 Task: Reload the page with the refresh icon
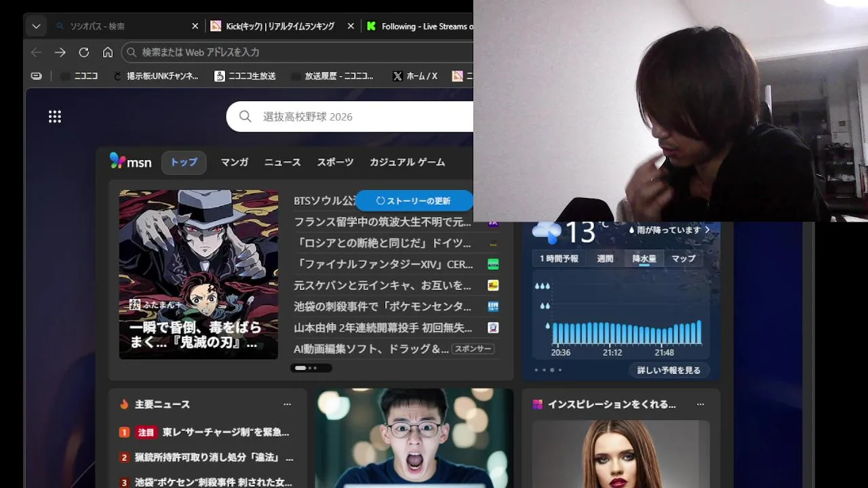click(x=84, y=52)
